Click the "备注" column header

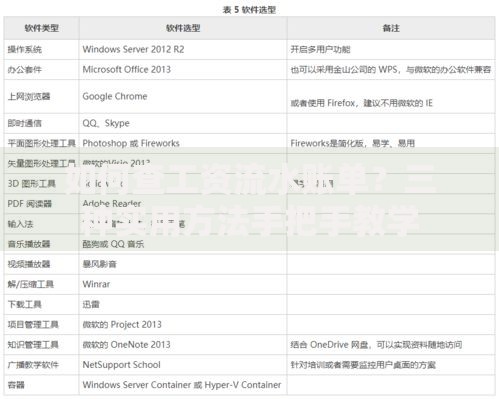coord(391,28)
